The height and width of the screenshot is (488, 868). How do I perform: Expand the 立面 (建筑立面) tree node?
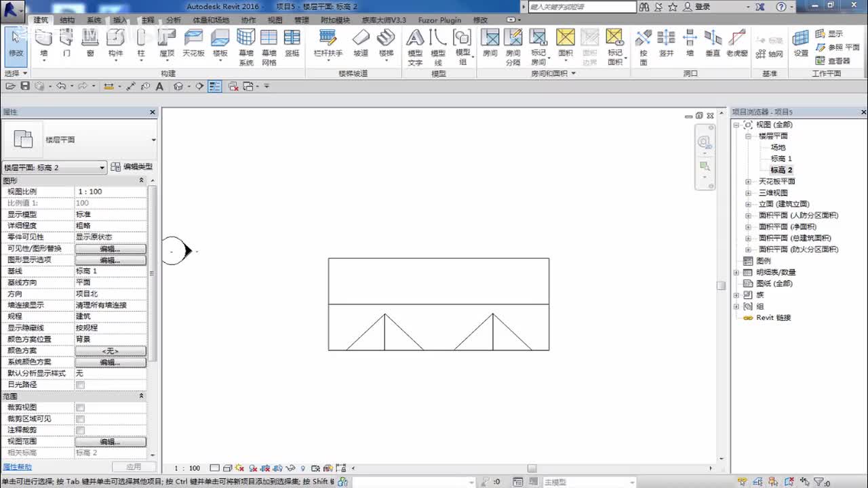[x=748, y=204]
